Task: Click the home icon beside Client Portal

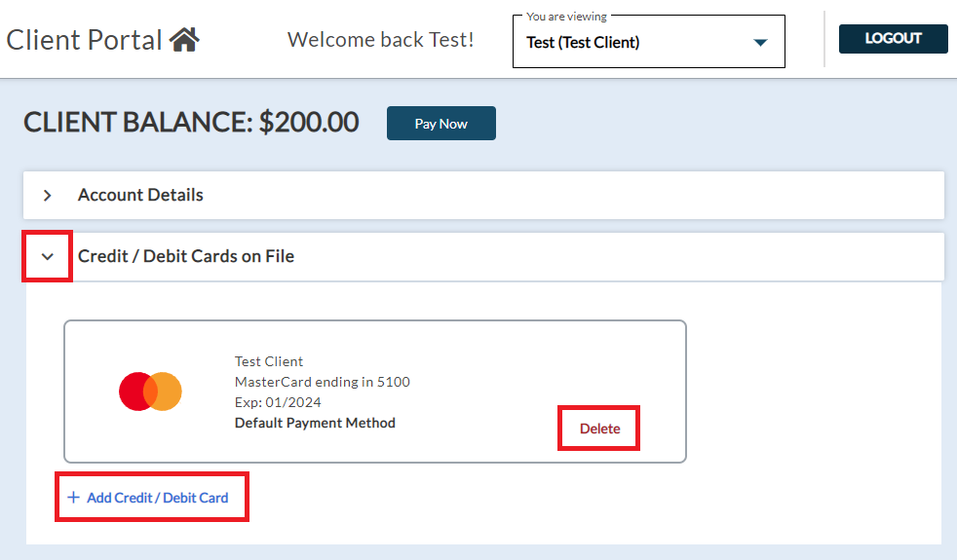Action: [x=184, y=40]
